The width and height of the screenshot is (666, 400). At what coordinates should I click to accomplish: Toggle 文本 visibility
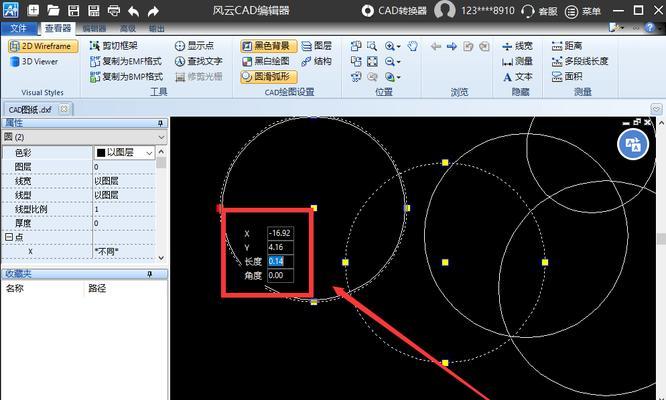pyautogui.click(x=517, y=77)
